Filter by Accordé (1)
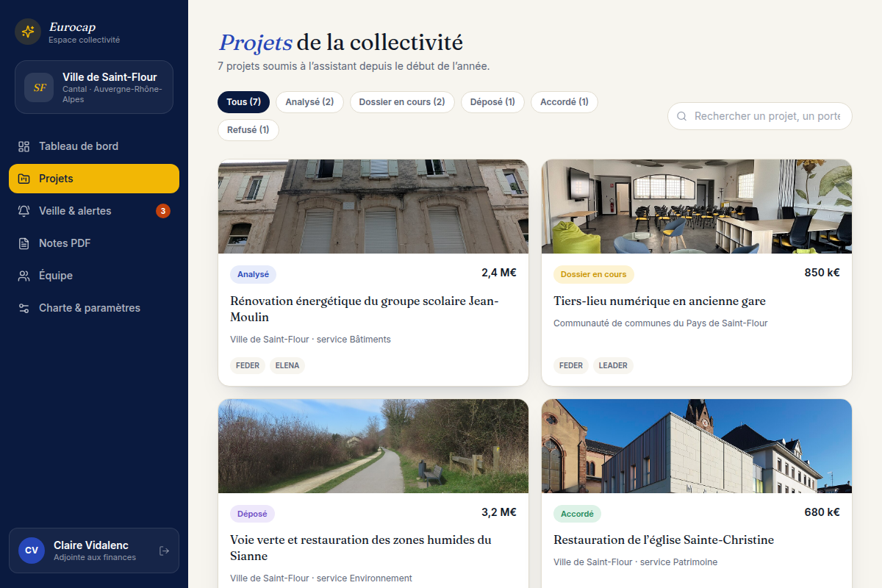Viewport: 882px width, 588px height. [x=564, y=102]
